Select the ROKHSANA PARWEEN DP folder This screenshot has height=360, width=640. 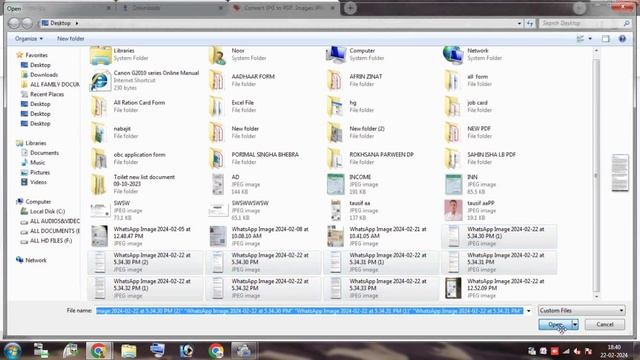pos(381,158)
